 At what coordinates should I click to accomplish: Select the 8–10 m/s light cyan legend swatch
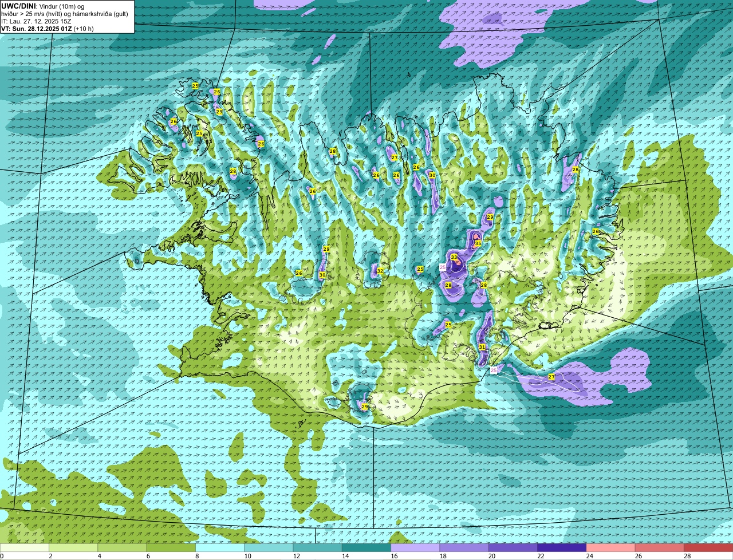(x=220, y=547)
